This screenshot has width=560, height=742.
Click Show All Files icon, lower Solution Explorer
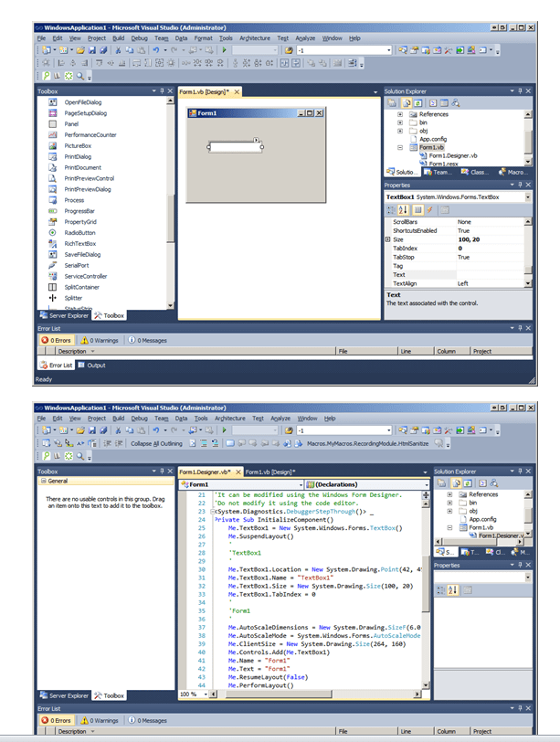pos(457,483)
